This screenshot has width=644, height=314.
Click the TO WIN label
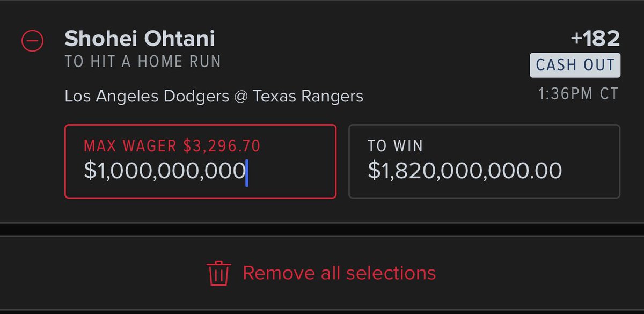(396, 145)
